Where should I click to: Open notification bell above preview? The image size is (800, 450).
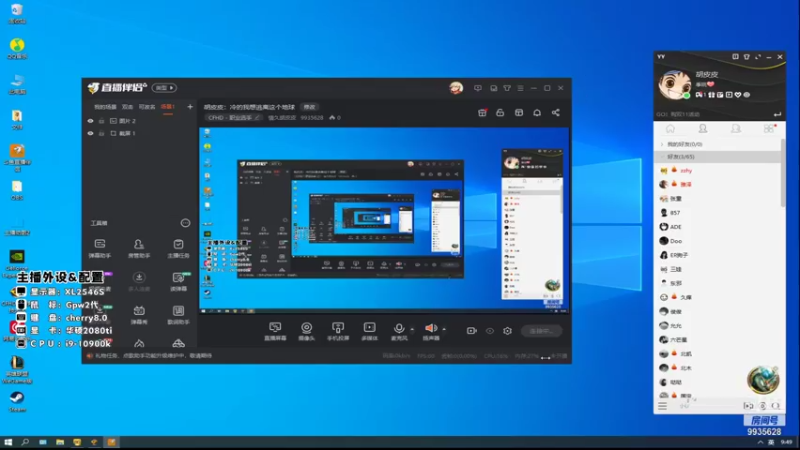coord(537,112)
